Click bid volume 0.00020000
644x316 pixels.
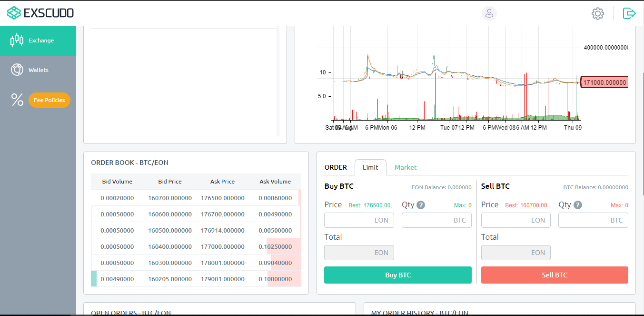[x=117, y=198]
